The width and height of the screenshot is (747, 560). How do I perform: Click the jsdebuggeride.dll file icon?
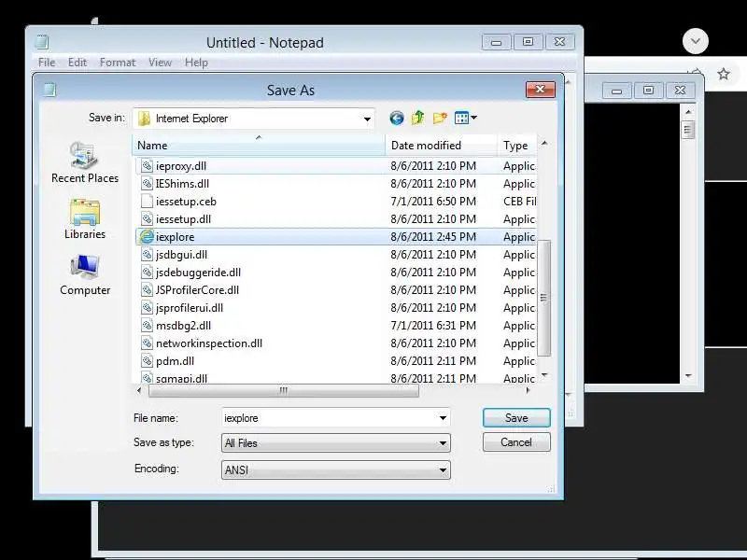(147, 272)
